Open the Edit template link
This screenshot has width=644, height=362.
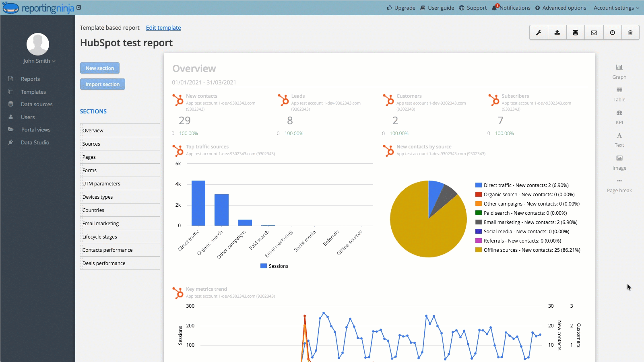click(163, 28)
